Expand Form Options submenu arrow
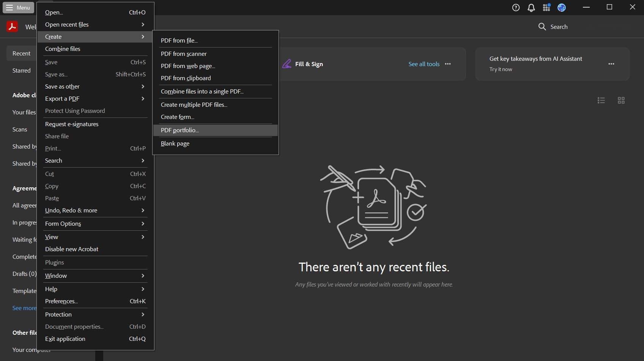 (143, 223)
